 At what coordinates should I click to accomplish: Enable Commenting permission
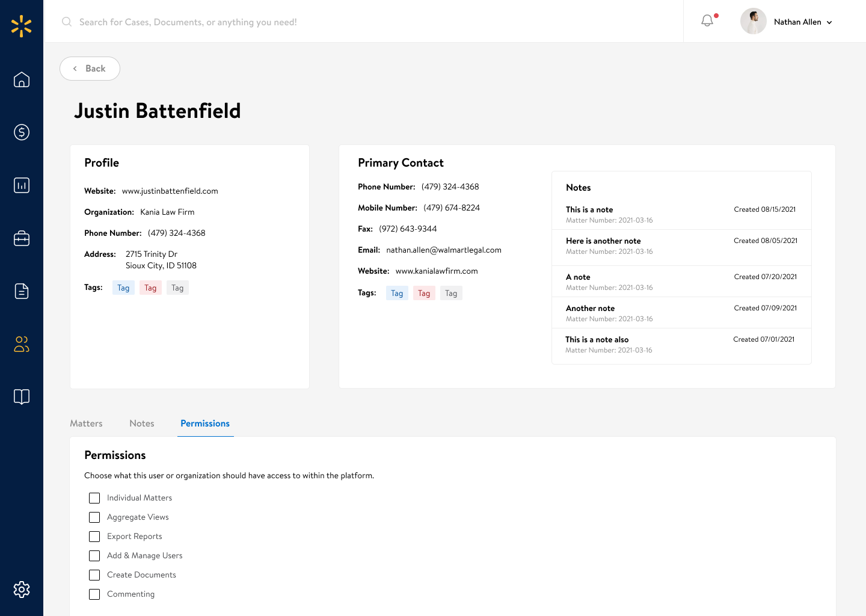click(94, 594)
